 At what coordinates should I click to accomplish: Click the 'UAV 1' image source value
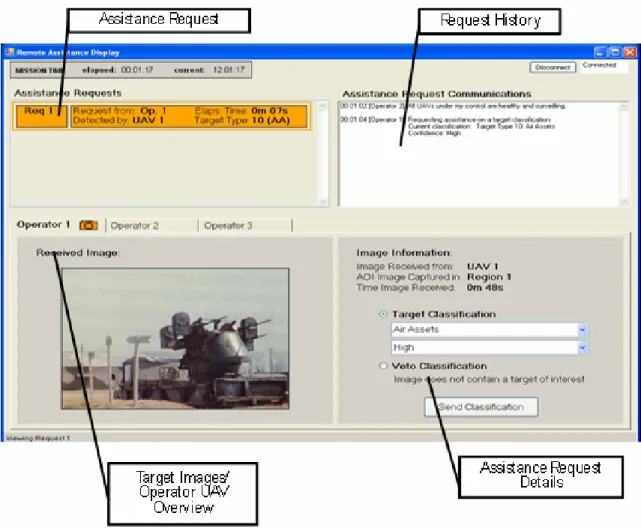(x=482, y=266)
